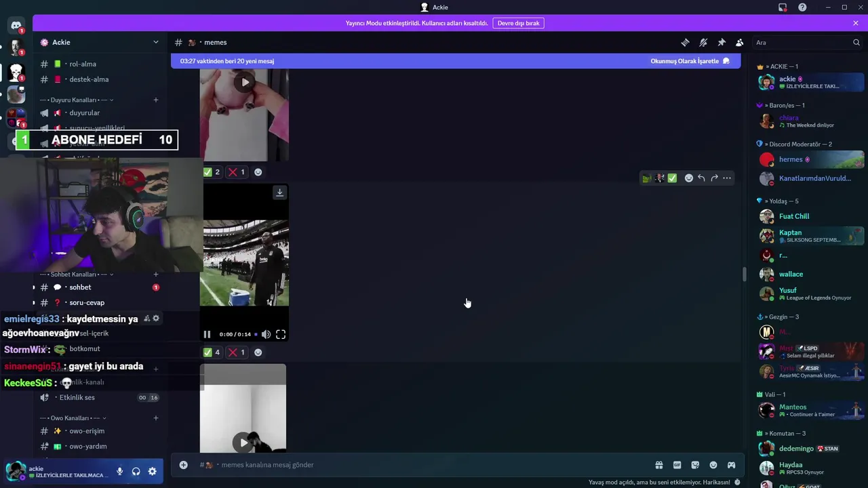Open the Threads icon in channel header
The height and width of the screenshot is (488, 868).
tap(685, 42)
